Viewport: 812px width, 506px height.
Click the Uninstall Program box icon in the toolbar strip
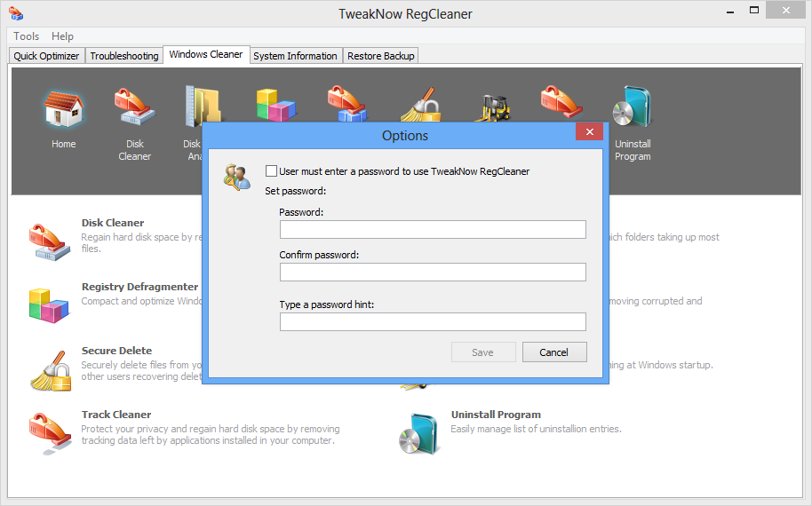point(632,107)
